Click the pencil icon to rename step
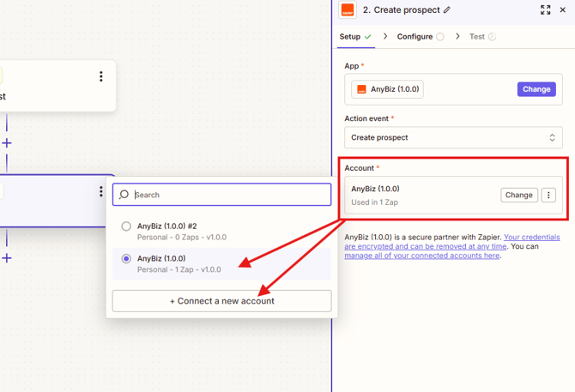 click(446, 10)
